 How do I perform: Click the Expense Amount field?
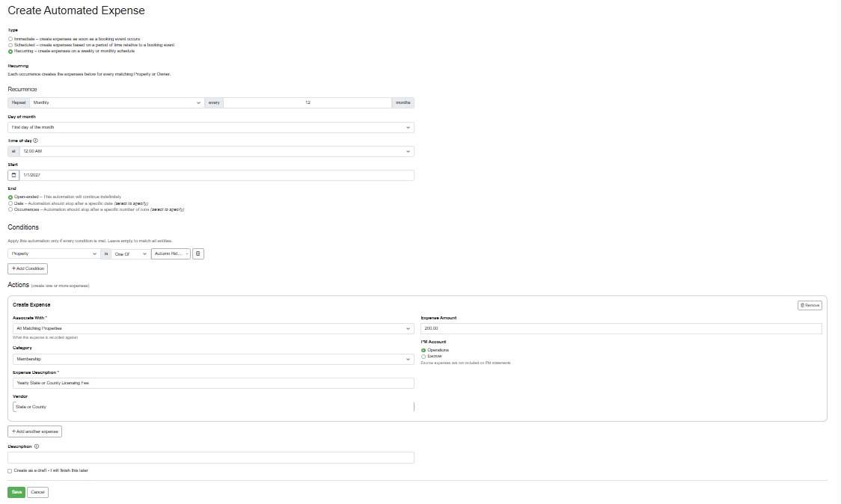(x=622, y=329)
